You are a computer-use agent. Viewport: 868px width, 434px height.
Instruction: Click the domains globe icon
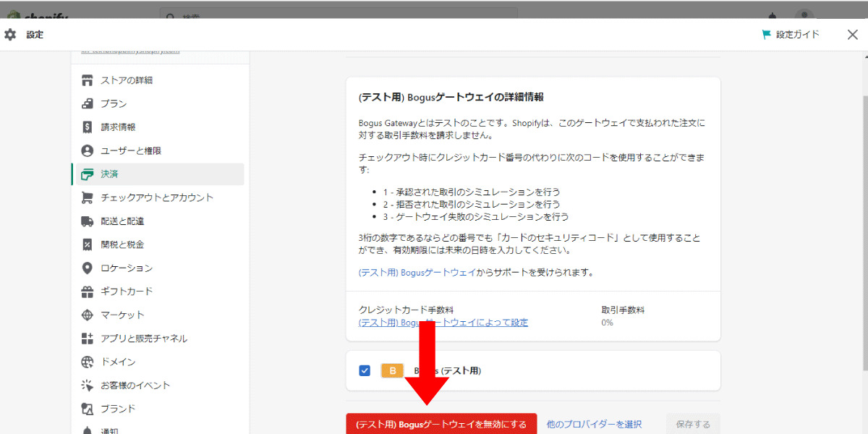(x=88, y=362)
